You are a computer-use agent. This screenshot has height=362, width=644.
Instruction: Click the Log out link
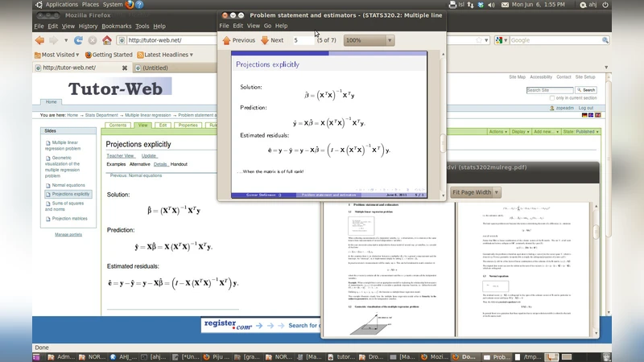(585, 108)
